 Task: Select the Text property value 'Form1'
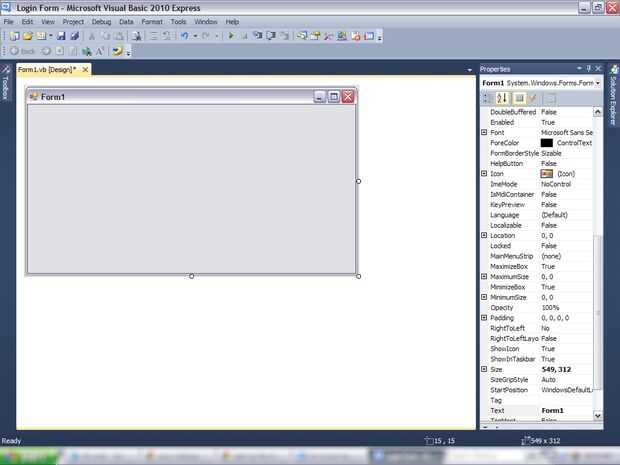552,410
